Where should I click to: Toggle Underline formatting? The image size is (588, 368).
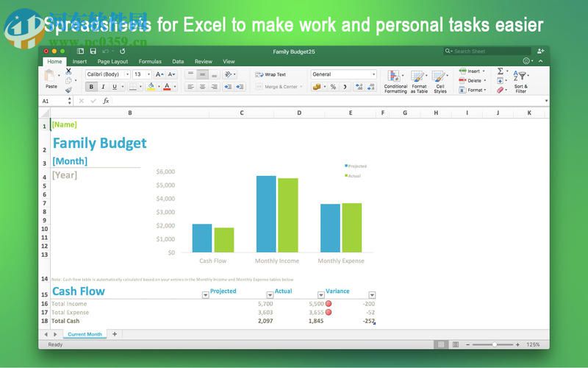click(x=115, y=87)
